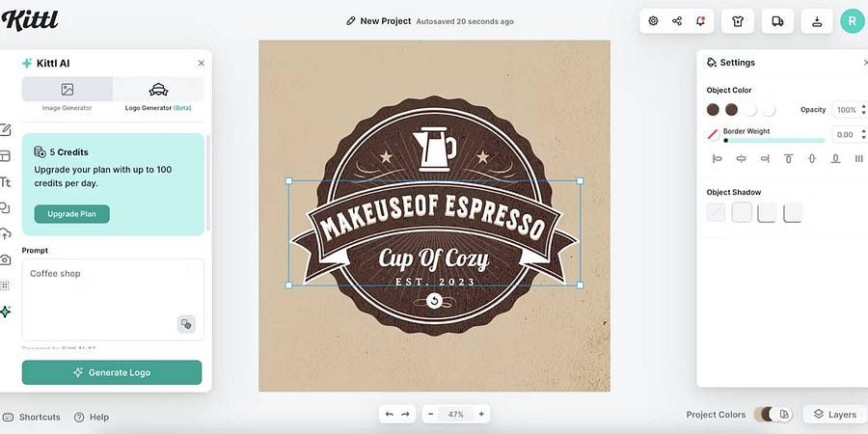Open the zoom level 47% menu
Viewport: 868px width, 434px height.
455,414
